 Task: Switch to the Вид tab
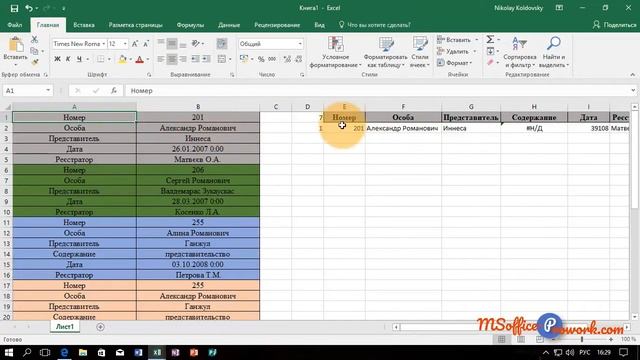pos(320,25)
